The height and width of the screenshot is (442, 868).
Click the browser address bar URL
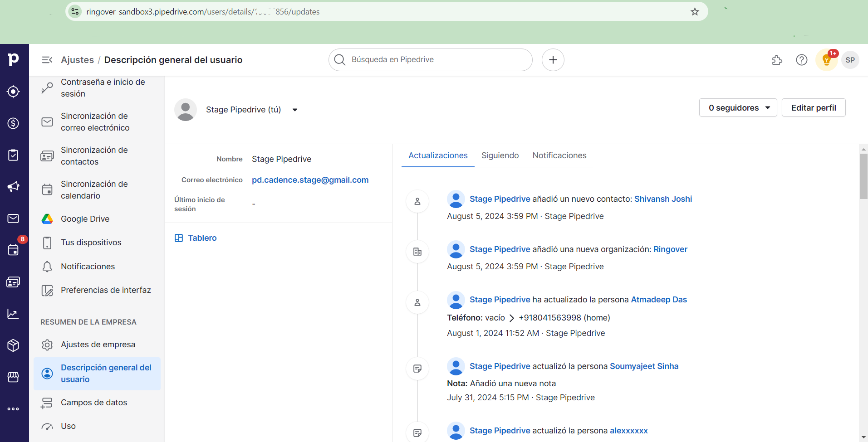click(203, 12)
